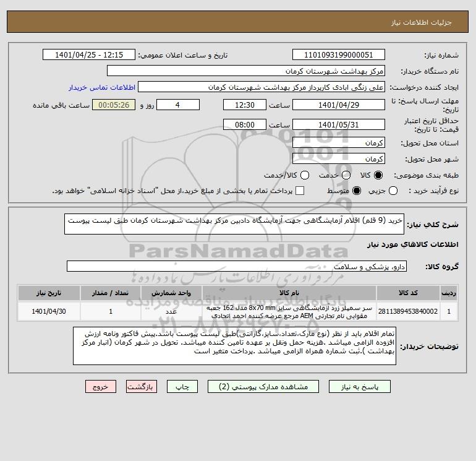Click the price validity date 1401/05/31
This screenshot has height=461, width=476.
coord(339,124)
